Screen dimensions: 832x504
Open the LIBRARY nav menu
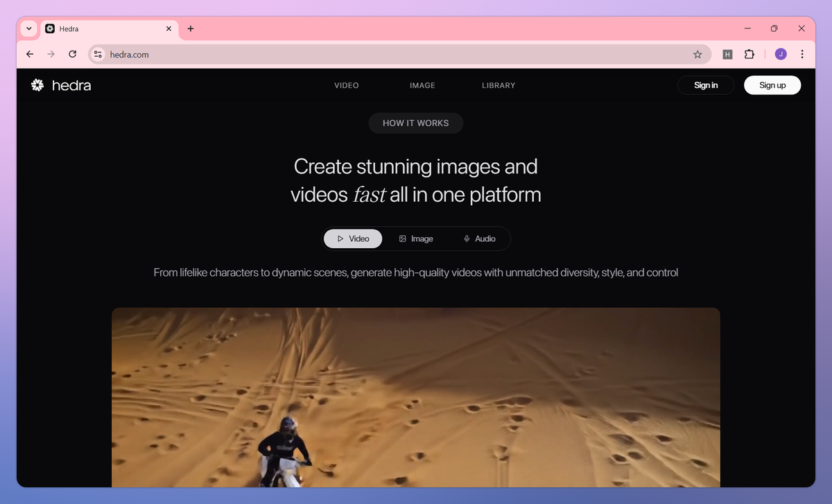[499, 85]
